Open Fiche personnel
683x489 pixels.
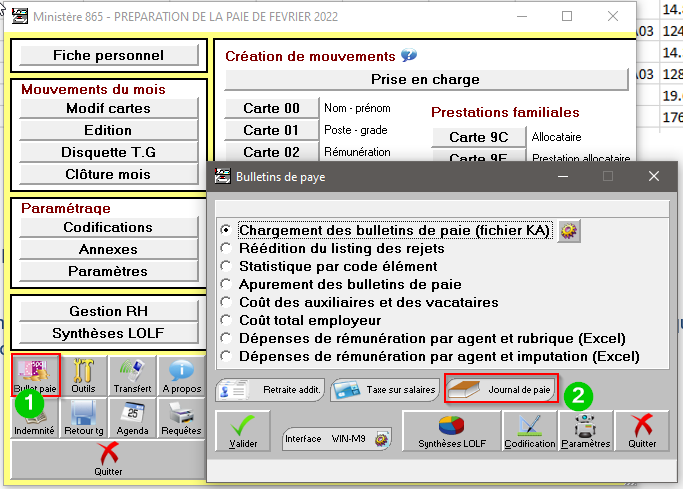[108, 55]
